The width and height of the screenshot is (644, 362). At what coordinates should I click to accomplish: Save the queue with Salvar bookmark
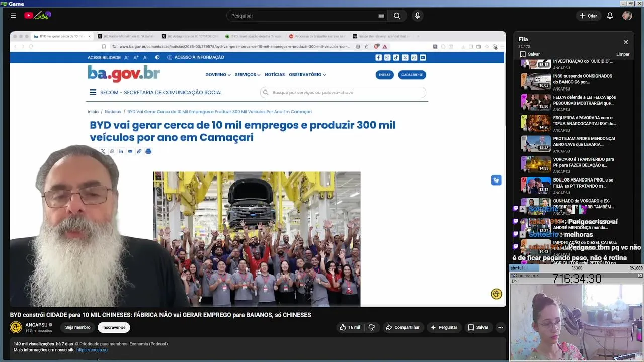[530, 54]
